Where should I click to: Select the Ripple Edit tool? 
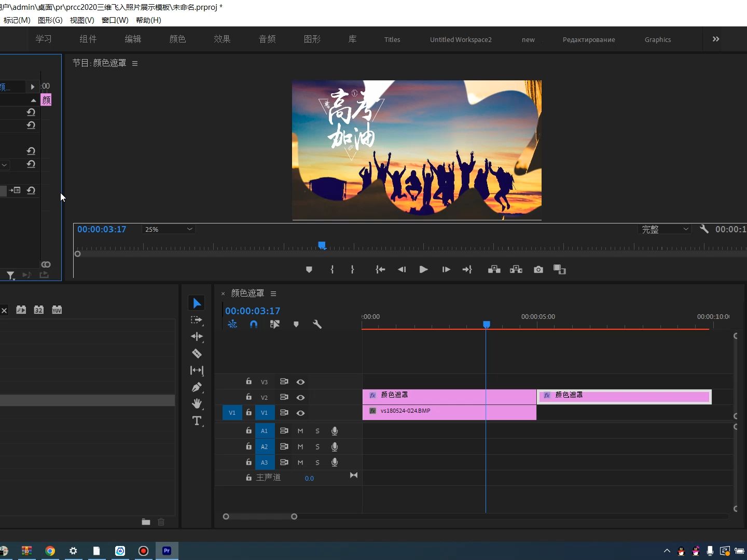pos(197,337)
